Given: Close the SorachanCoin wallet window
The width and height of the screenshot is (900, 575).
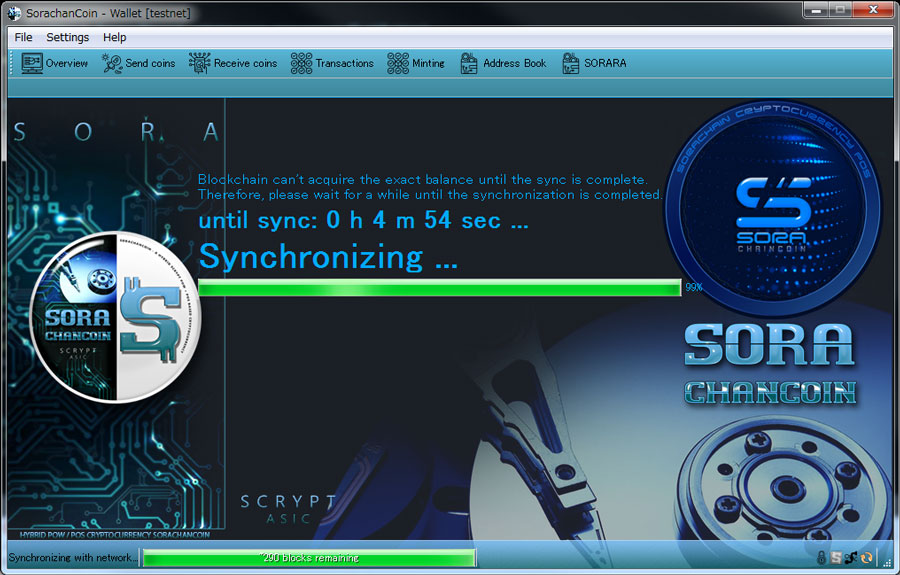Looking at the screenshot, I should (873, 10).
